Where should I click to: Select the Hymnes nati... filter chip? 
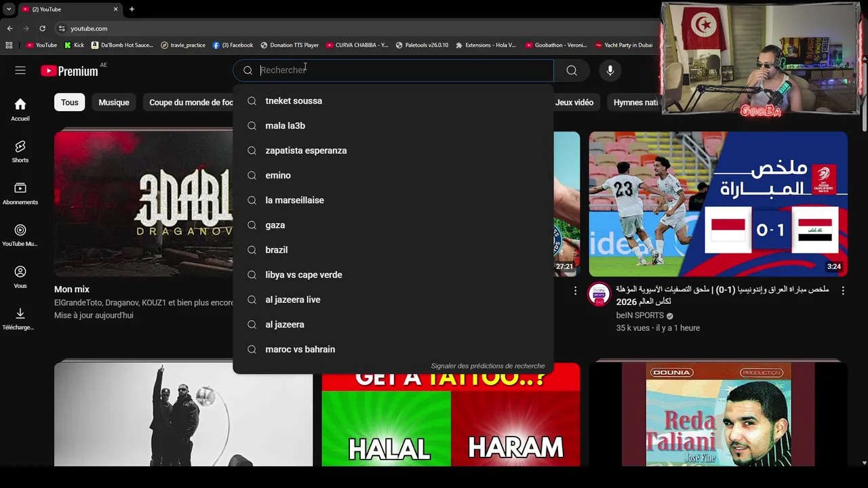tap(635, 102)
